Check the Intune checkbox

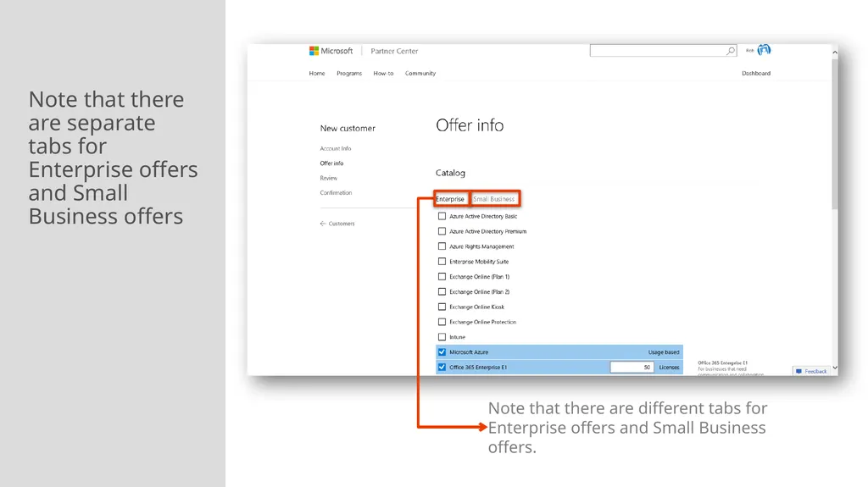(442, 336)
